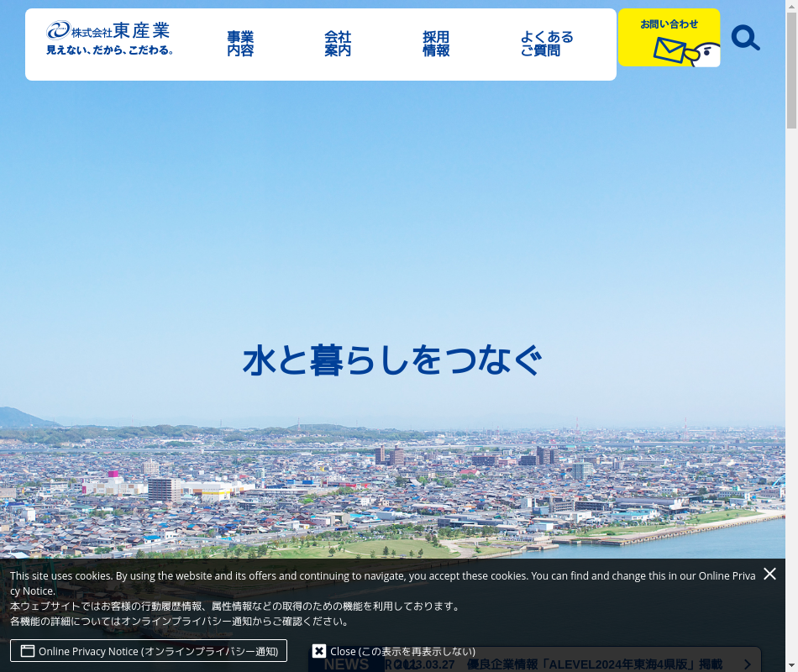Click the 株式会社東産業 company logo
The image size is (798, 672).
click(x=109, y=30)
